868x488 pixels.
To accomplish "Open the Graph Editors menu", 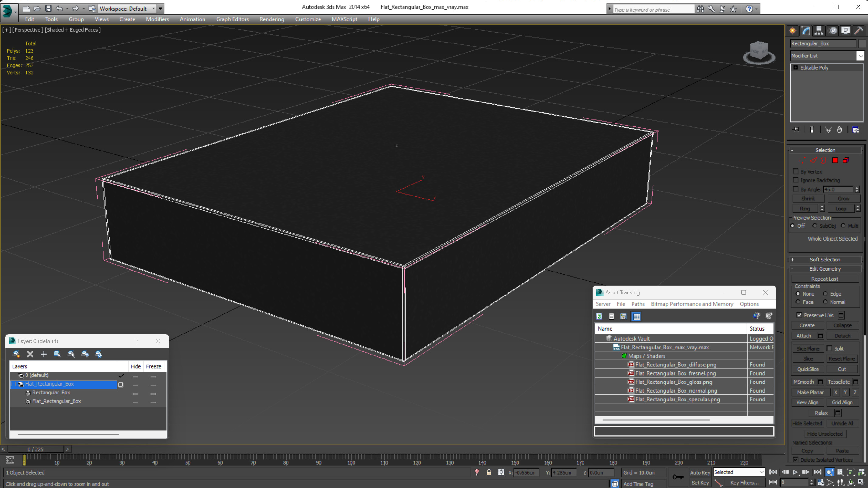I will pos(232,19).
